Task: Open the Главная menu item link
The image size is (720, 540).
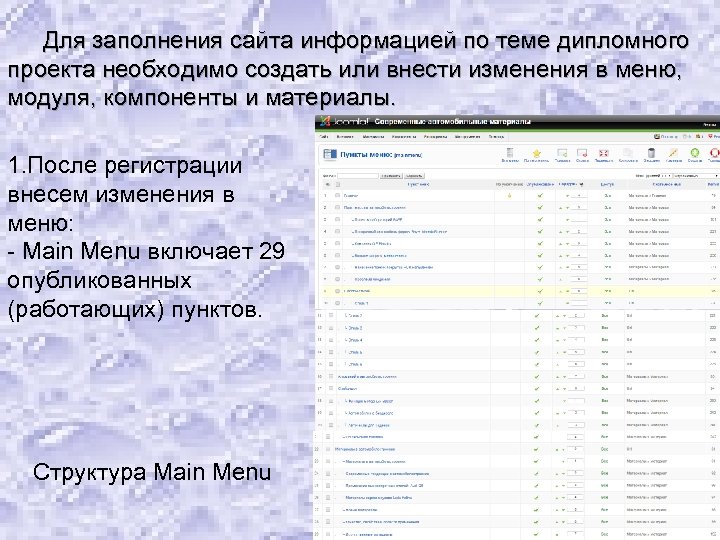Action: coord(350,196)
